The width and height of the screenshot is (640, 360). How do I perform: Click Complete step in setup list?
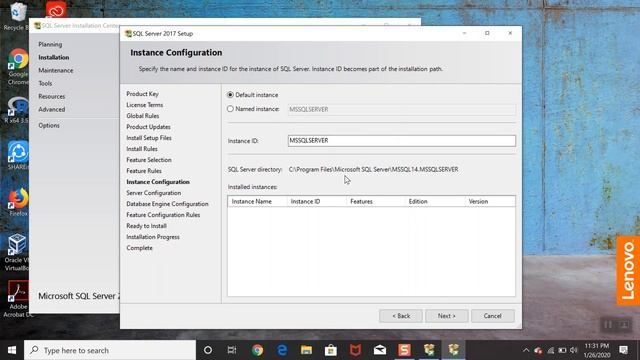(139, 248)
